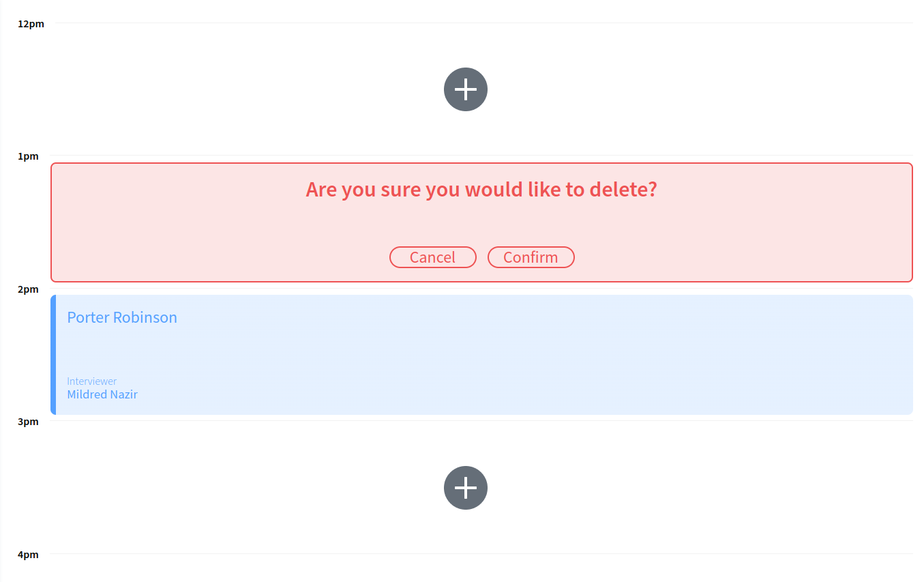
Task: Click the blue accent bar on Porter Robinson event
Action: pos(53,354)
